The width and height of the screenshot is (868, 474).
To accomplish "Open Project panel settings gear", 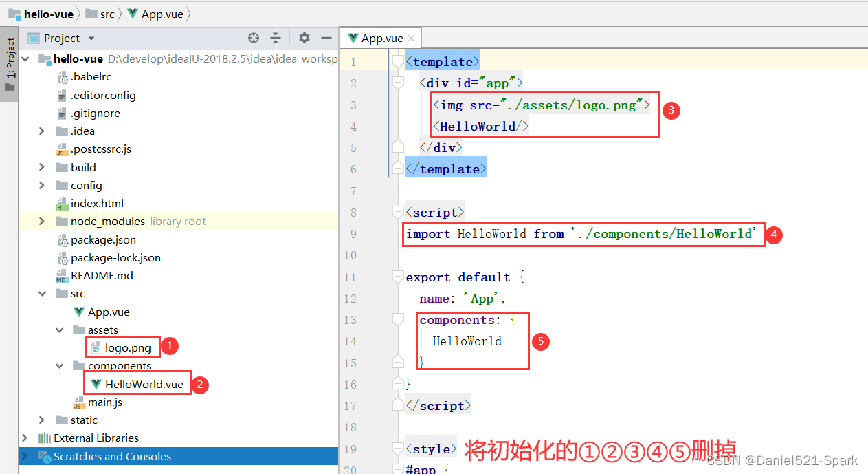I will coord(304,38).
